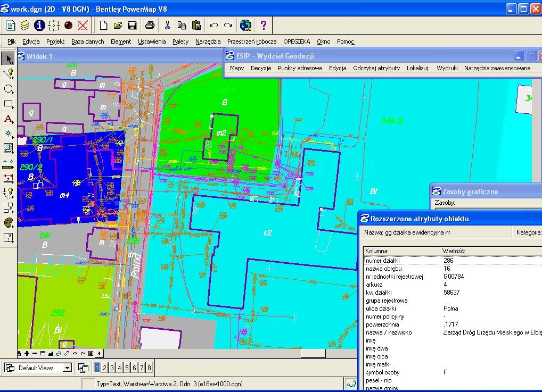Click Odczytaj atrybuty in ESIP window
The height and width of the screenshot is (392, 542).
point(376,68)
